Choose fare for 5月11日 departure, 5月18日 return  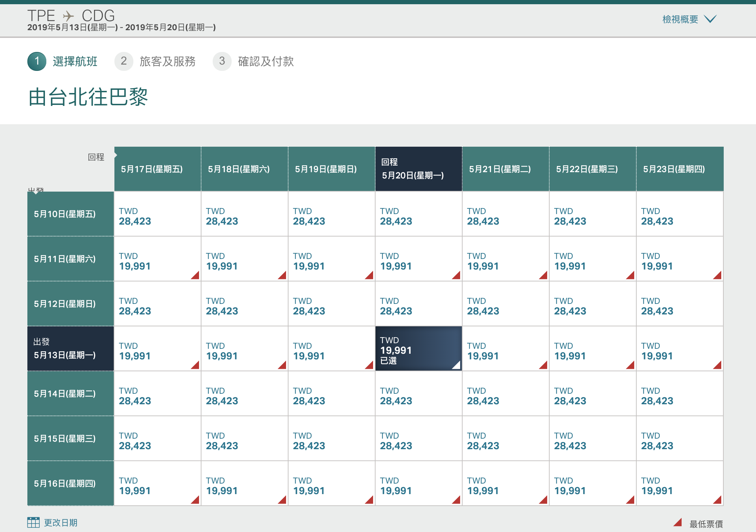(x=244, y=259)
